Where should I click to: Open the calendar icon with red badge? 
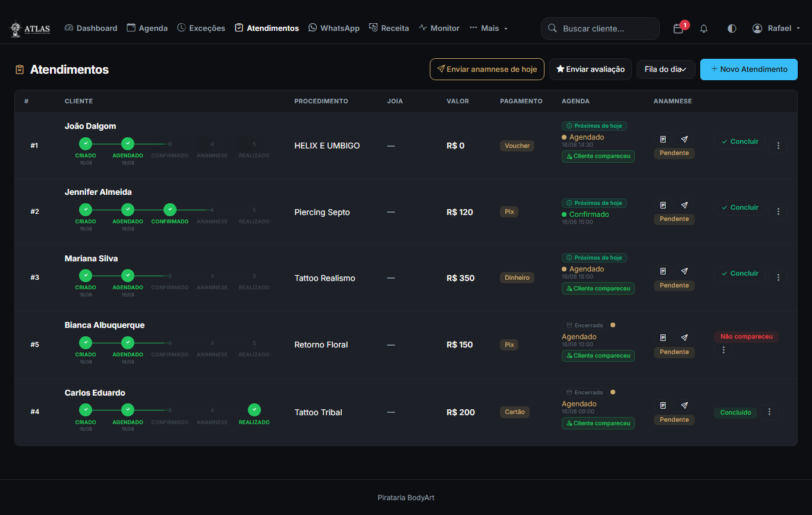pos(678,29)
